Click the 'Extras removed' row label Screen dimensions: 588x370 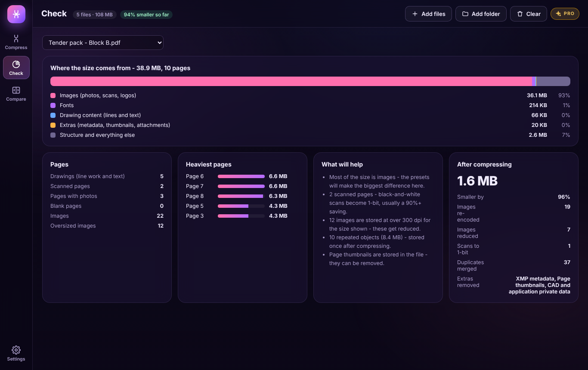pos(468,282)
